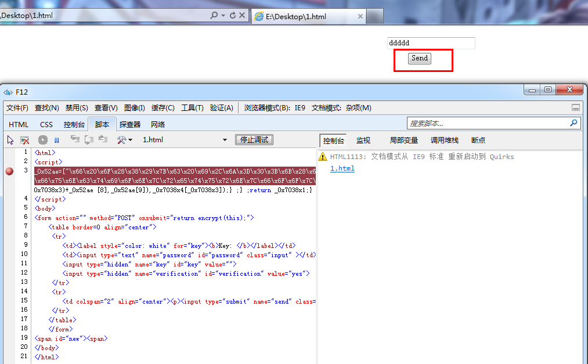This screenshot has width=588, height=364.
Task: Click the continue debugging play button
Action: (x=43, y=140)
